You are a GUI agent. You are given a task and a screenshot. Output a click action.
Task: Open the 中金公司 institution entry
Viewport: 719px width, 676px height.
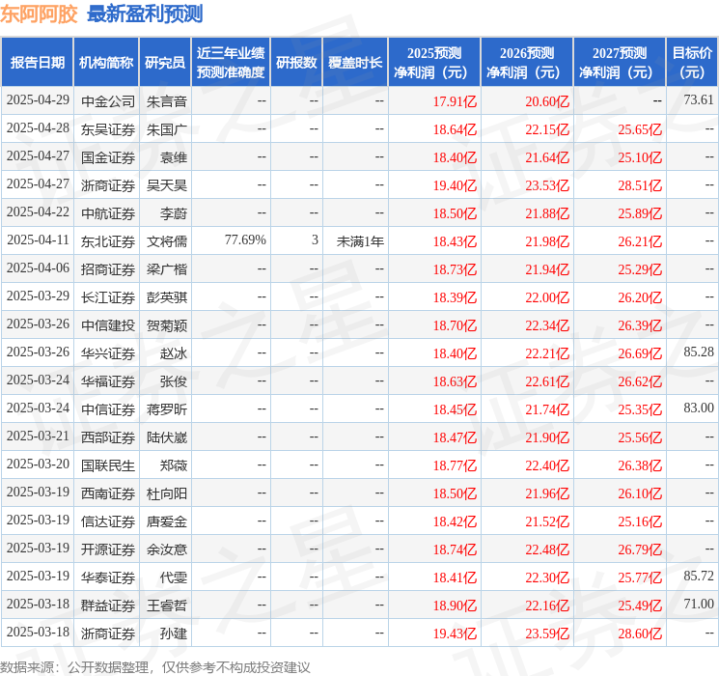(108, 101)
